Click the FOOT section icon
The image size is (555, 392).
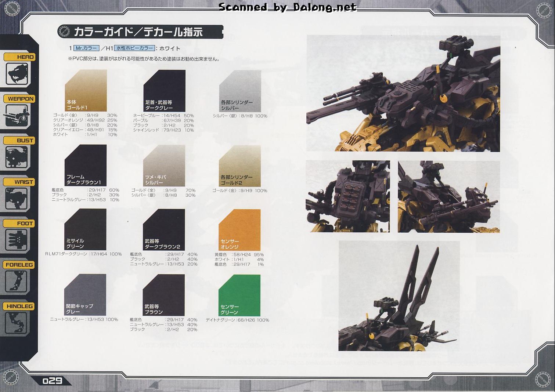tap(17, 240)
